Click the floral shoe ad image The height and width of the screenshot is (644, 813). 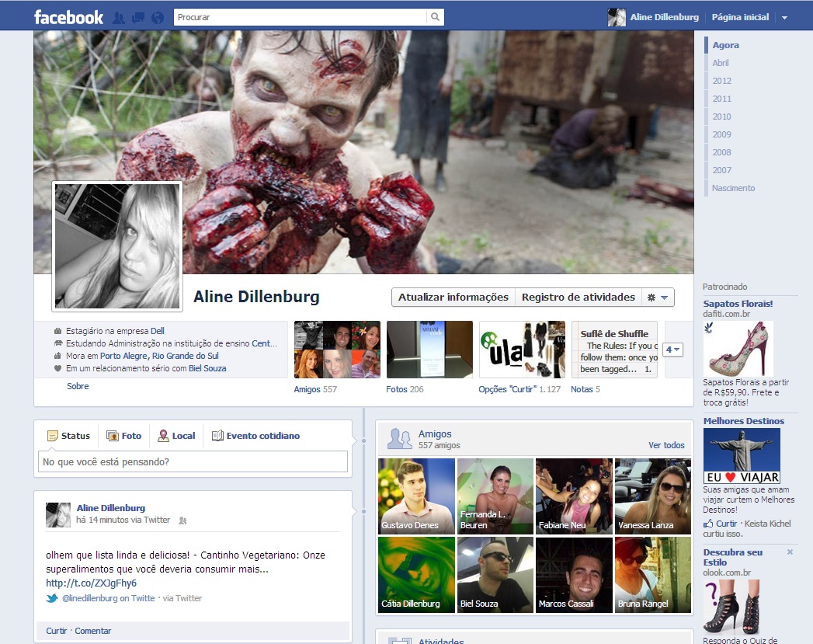(738, 349)
